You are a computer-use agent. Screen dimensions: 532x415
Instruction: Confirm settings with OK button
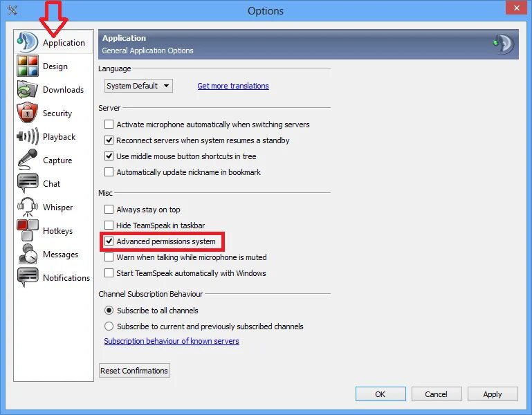pos(380,394)
